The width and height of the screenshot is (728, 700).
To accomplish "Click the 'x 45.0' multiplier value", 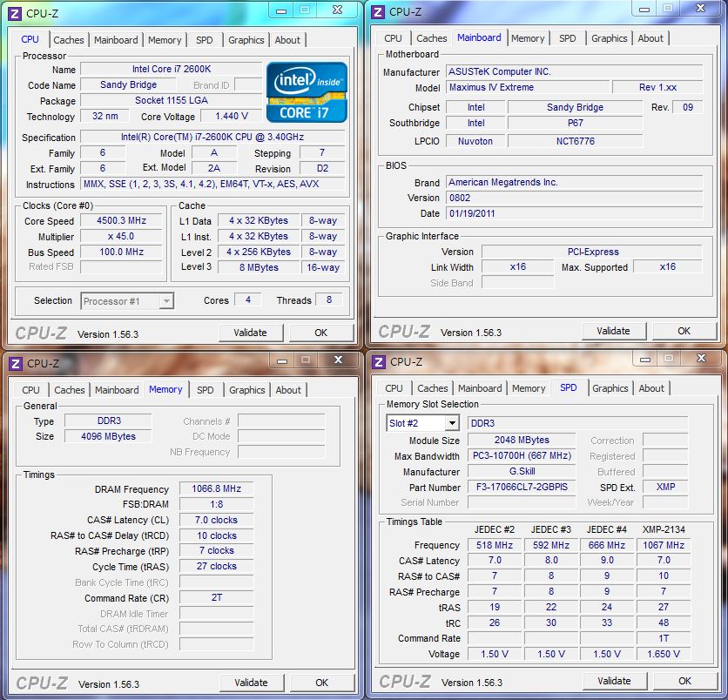I will point(121,236).
